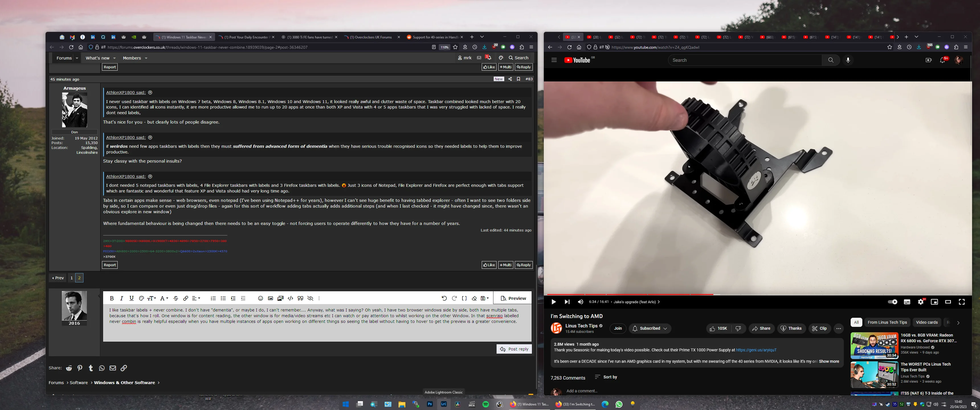Go to page 1 of thread

(x=72, y=278)
